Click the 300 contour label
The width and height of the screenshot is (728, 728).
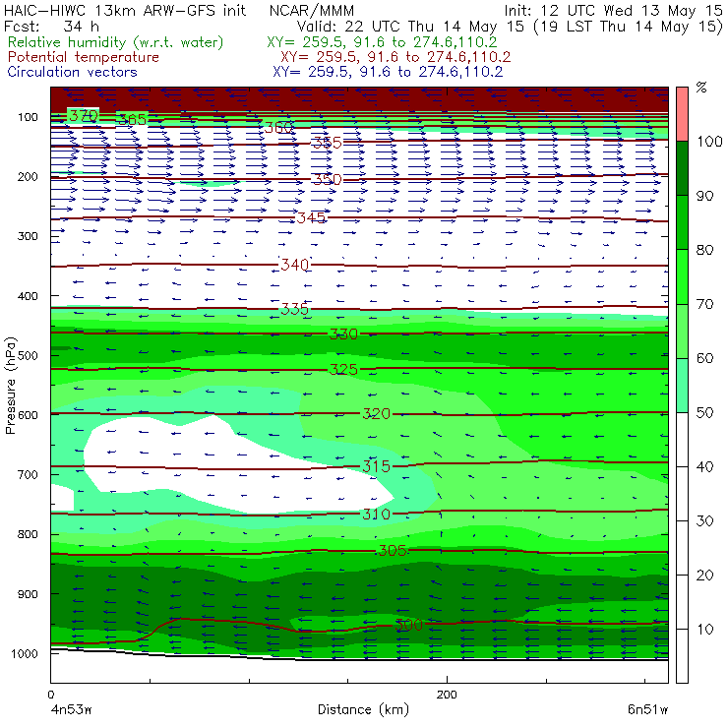(x=408, y=625)
